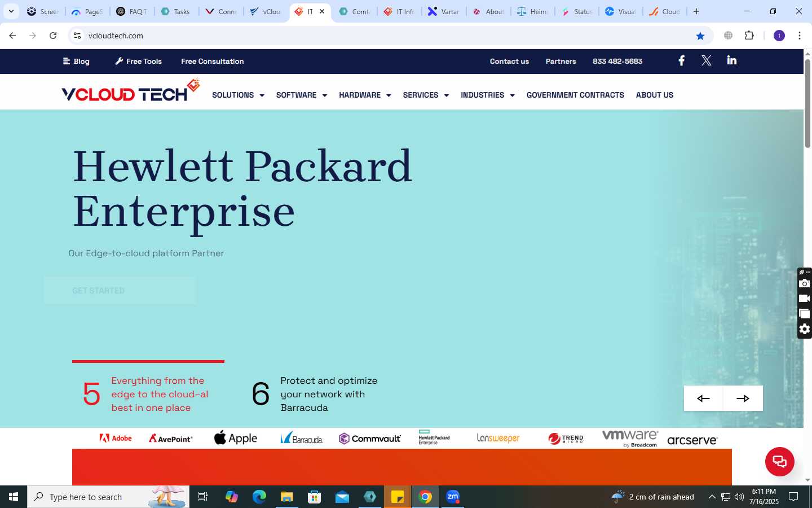Open GOVERNMENT CONTRACTS menu item
The image size is (812, 508).
point(575,95)
